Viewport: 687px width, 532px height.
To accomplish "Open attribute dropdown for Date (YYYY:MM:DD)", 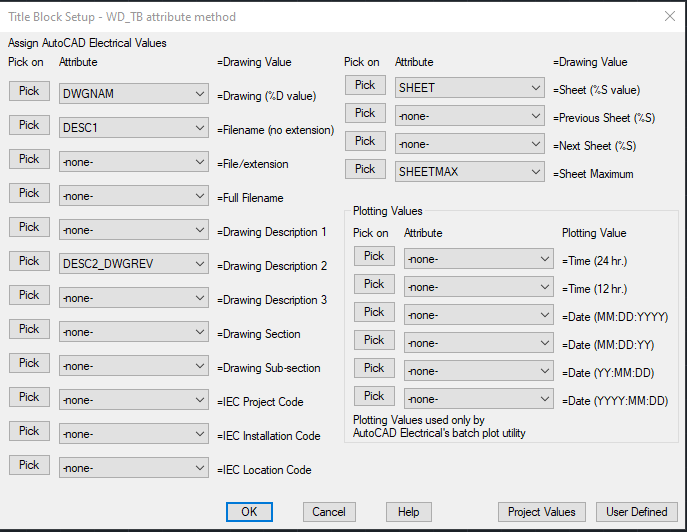I will [479, 399].
